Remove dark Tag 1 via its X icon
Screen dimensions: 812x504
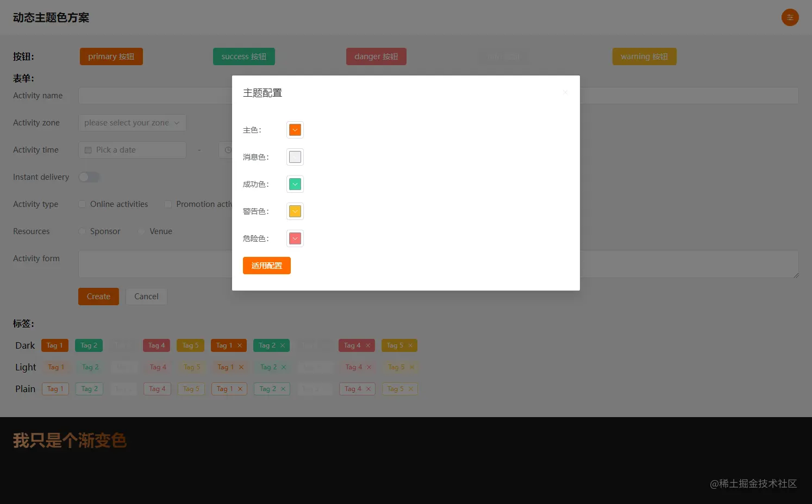pyautogui.click(x=240, y=345)
